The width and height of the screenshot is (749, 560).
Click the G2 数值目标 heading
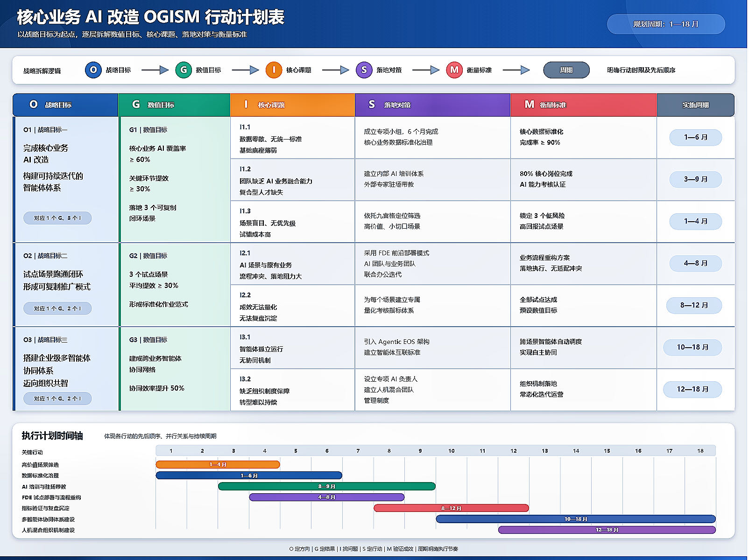click(148, 256)
